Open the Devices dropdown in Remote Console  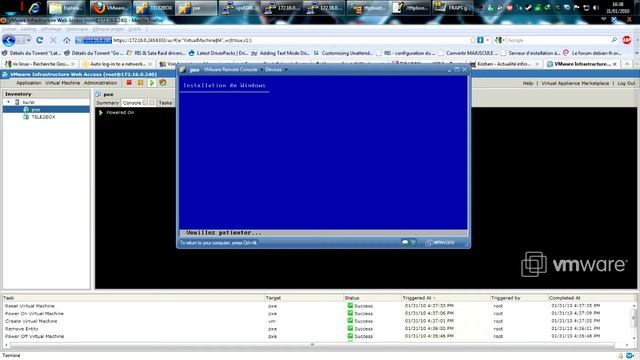276,69
